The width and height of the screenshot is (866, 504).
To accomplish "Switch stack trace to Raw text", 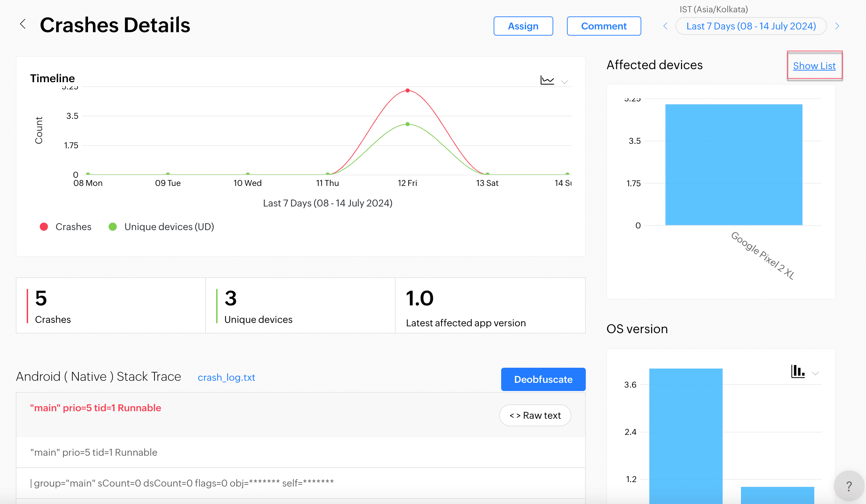I will point(535,415).
